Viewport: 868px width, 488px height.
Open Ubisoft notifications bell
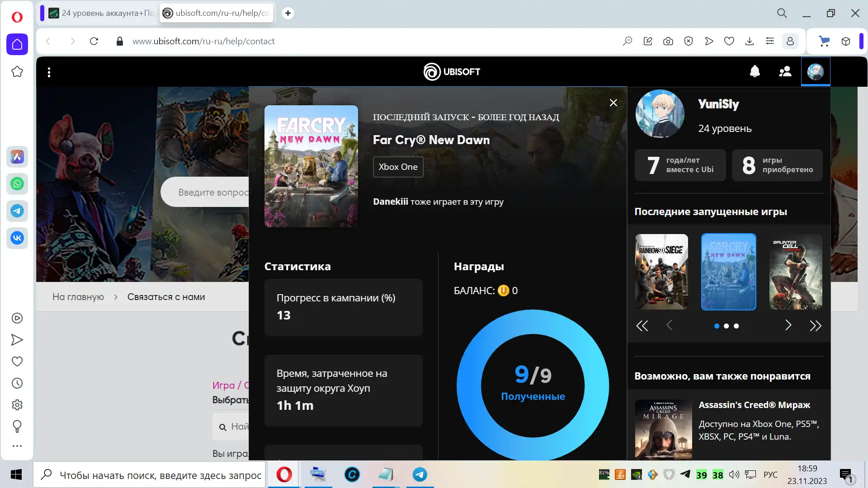click(x=755, y=71)
